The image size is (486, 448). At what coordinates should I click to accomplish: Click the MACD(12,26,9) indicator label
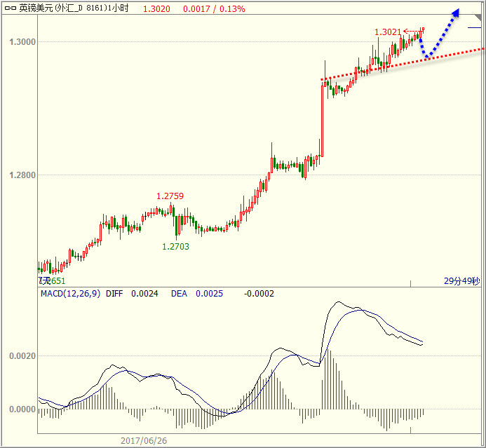click(70, 294)
